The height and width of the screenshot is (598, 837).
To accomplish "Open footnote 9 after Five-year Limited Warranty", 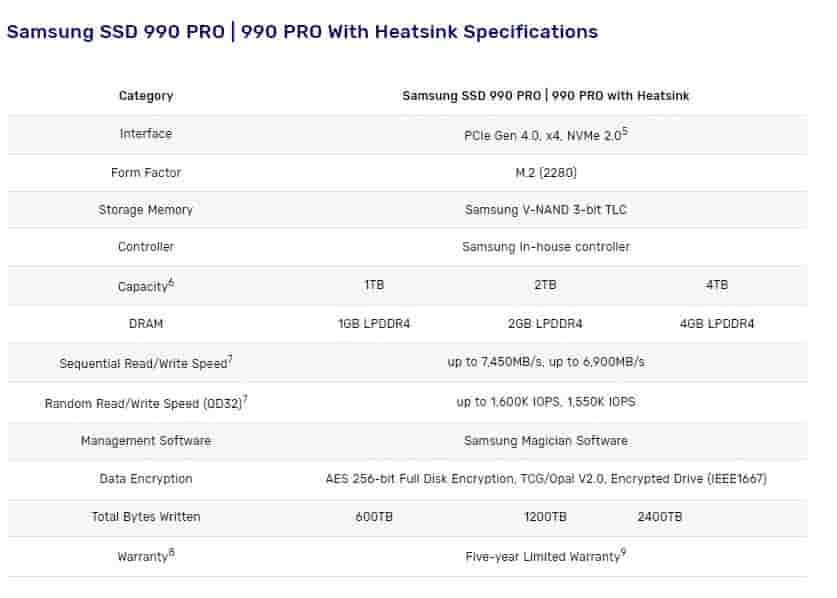I will pos(623,552).
